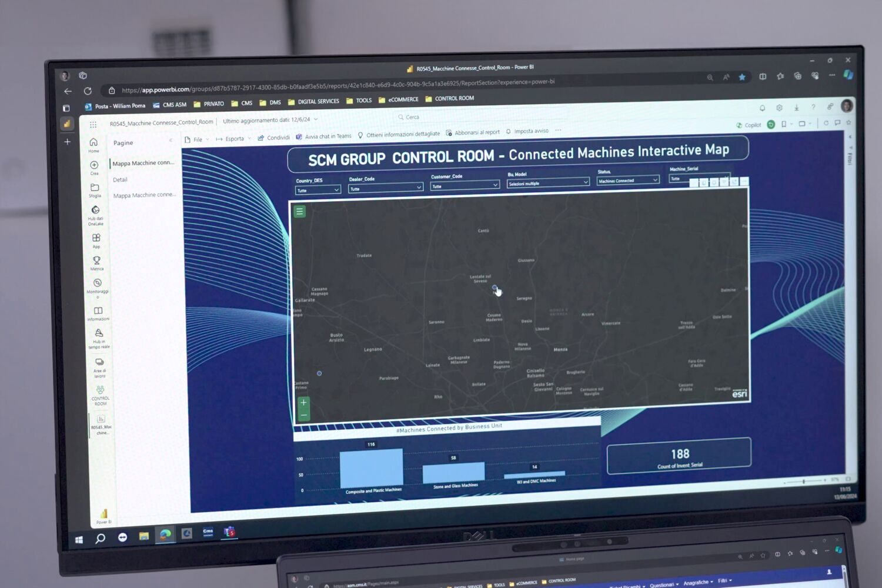Click Condividi to share report
The width and height of the screenshot is (882, 588).
pos(273,138)
